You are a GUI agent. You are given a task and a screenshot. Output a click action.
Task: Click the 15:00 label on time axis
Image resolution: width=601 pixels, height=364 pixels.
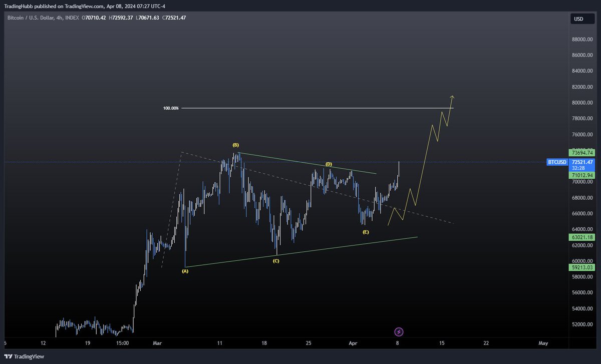[x=123, y=343]
